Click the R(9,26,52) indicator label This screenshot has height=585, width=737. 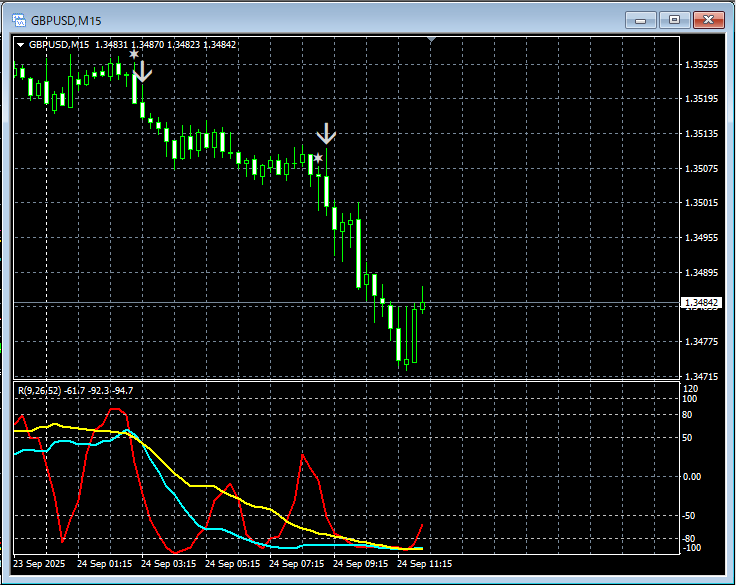point(40,390)
